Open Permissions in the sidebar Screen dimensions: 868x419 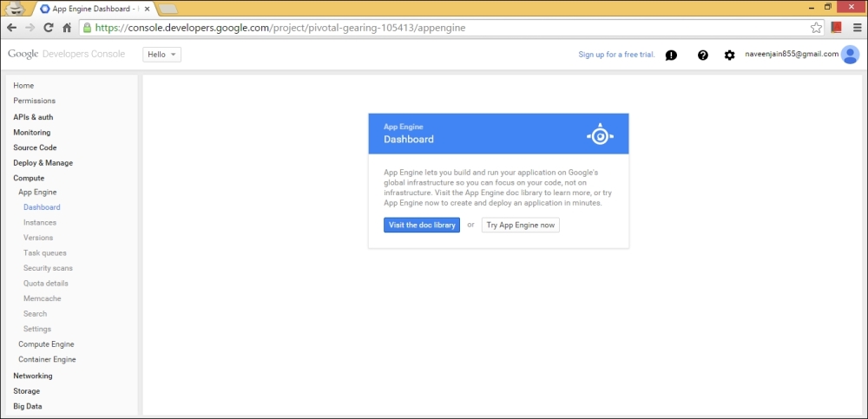coord(35,101)
